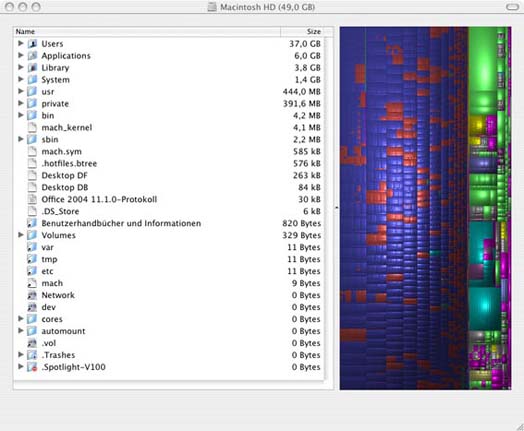The width and height of the screenshot is (524, 431).
Task: Select the 6,0 GB size value
Action: [x=307, y=56]
